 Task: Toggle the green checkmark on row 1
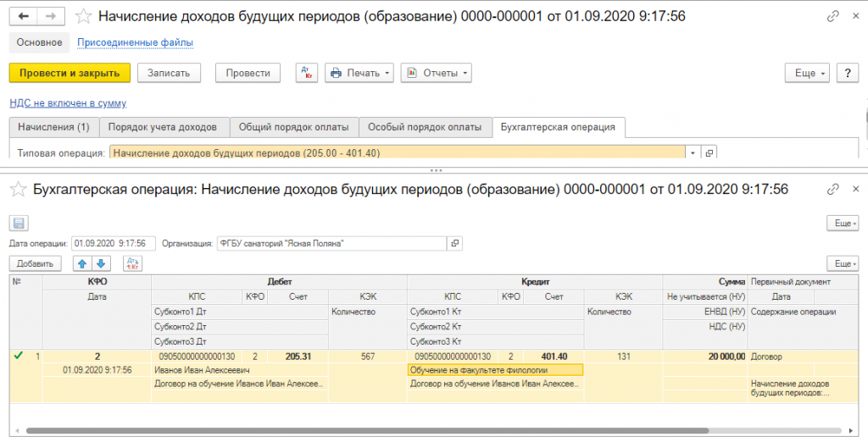[x=19, y=356]
